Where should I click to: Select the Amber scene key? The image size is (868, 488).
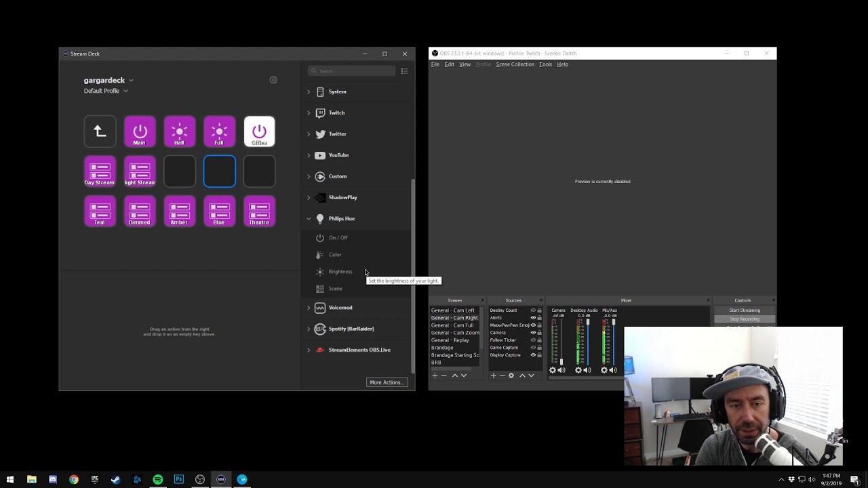(x=180, y=211)
